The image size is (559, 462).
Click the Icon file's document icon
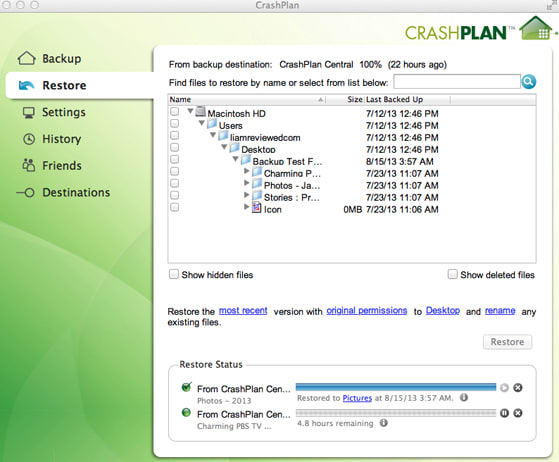pyautogui.click(x=257, y=207)
